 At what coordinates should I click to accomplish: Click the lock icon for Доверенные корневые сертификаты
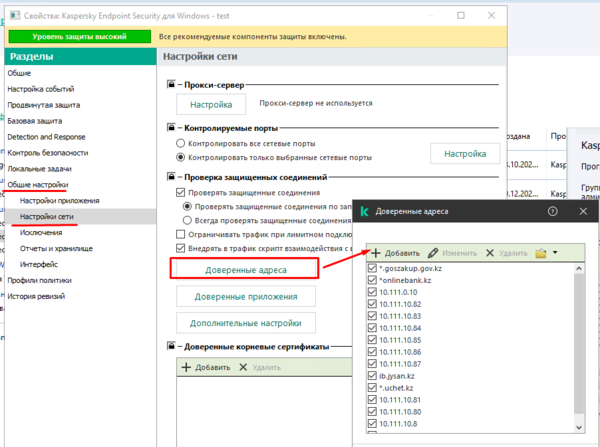(172, 346)
